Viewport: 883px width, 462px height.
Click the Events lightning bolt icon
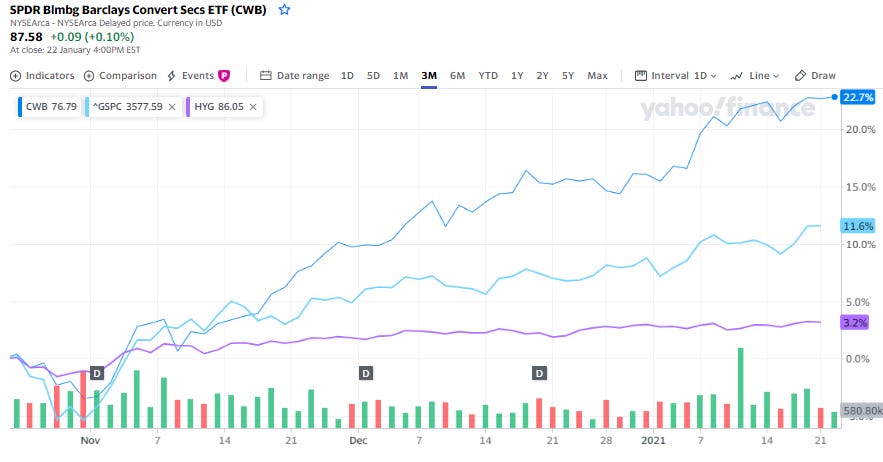(x=172, y=76)
